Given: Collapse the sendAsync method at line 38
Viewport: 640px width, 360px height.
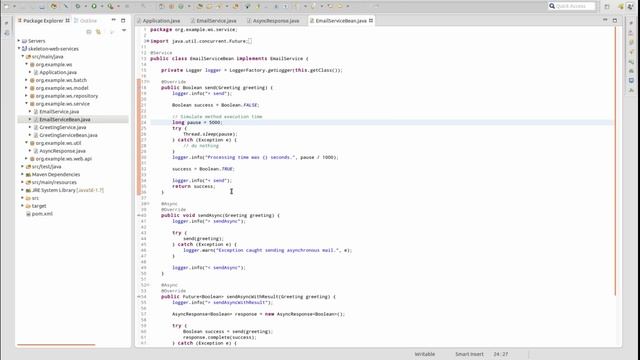Looking at the screenshot, I should 147,204.
